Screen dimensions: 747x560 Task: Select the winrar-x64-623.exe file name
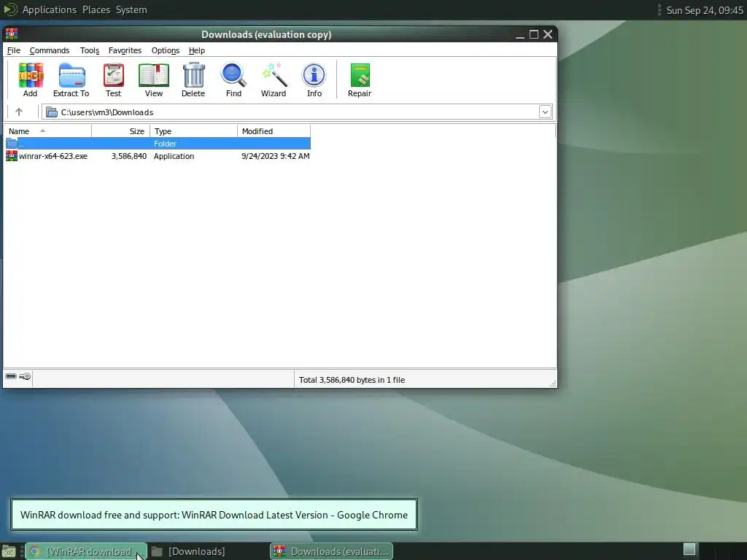pyautogui.click(x=53, y=156)
